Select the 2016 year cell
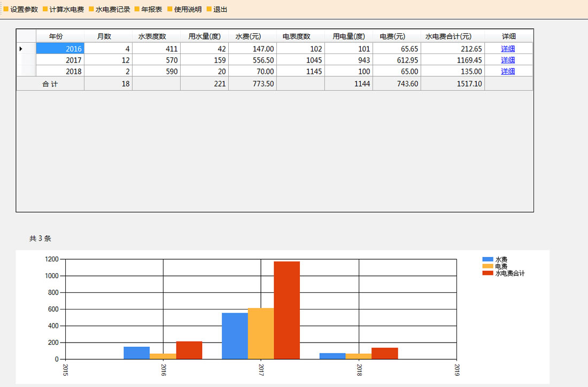This screenshot has width=588, height=387. pos(60,49)
